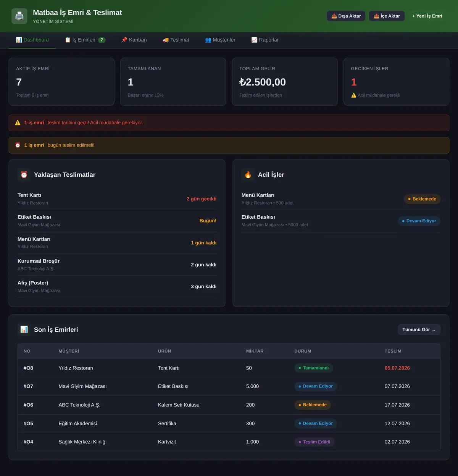Click the MÜŞTERİ column header

69,351
